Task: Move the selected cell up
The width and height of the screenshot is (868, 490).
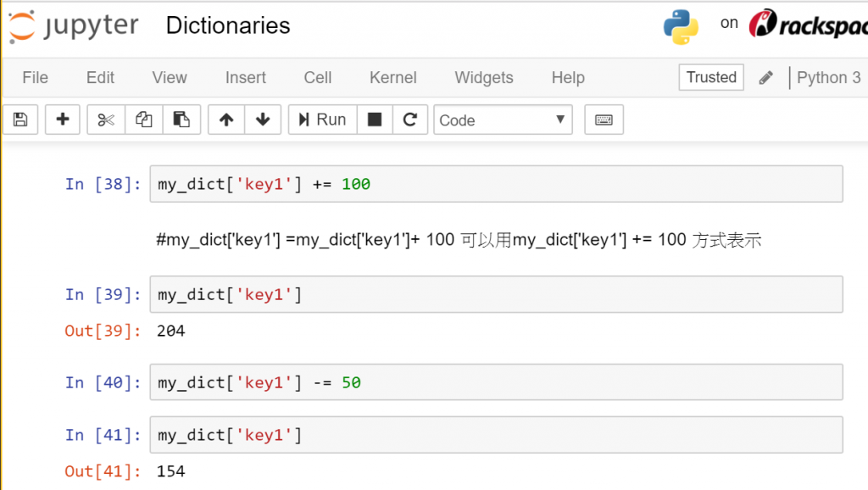Action: click(226, 120)
